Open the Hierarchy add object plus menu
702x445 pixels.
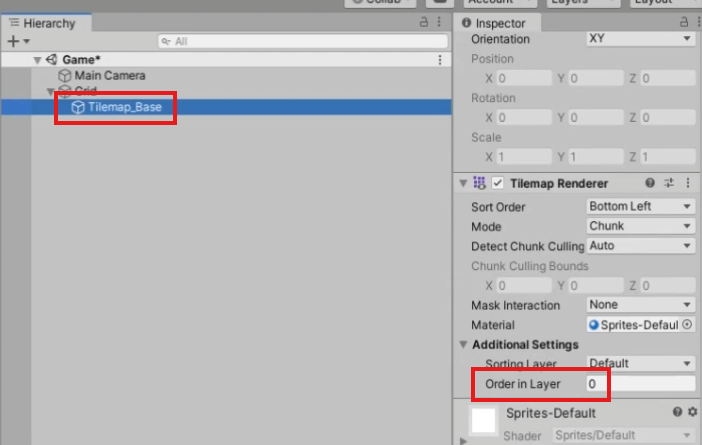[13, 41]
